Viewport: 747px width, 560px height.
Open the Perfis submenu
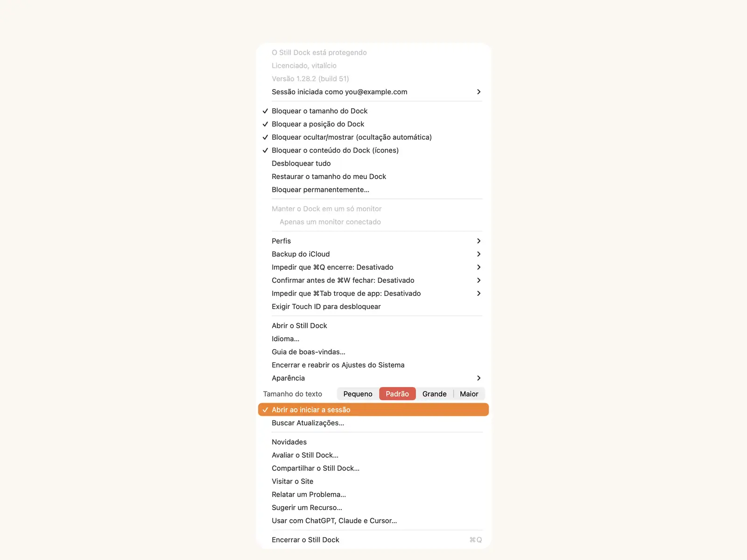coord(373,241)
